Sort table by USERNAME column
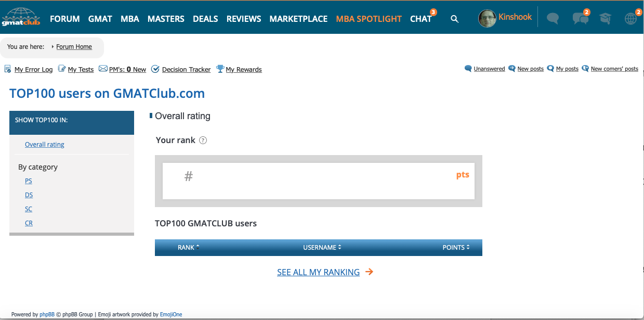Viewport: 644px width, 320px height. pyautogui.click(x=322, y=247)
